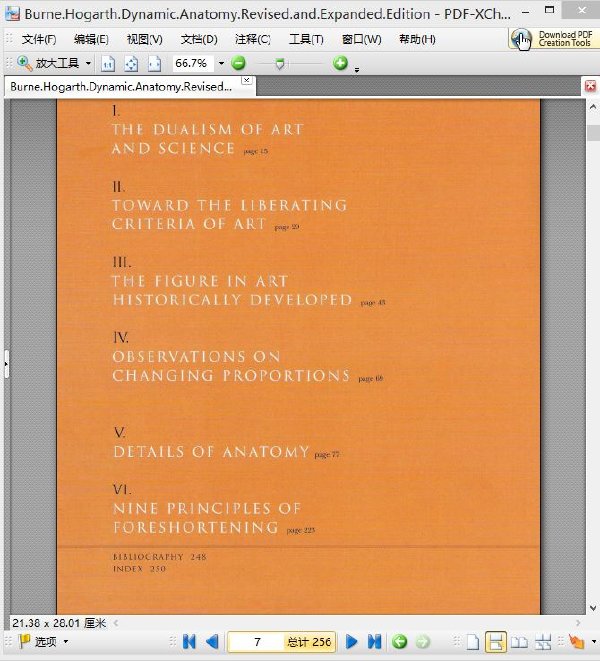
Task: Click the 'Nine Principles of Foreshortening' heading
Action: [x=207, y=518]
